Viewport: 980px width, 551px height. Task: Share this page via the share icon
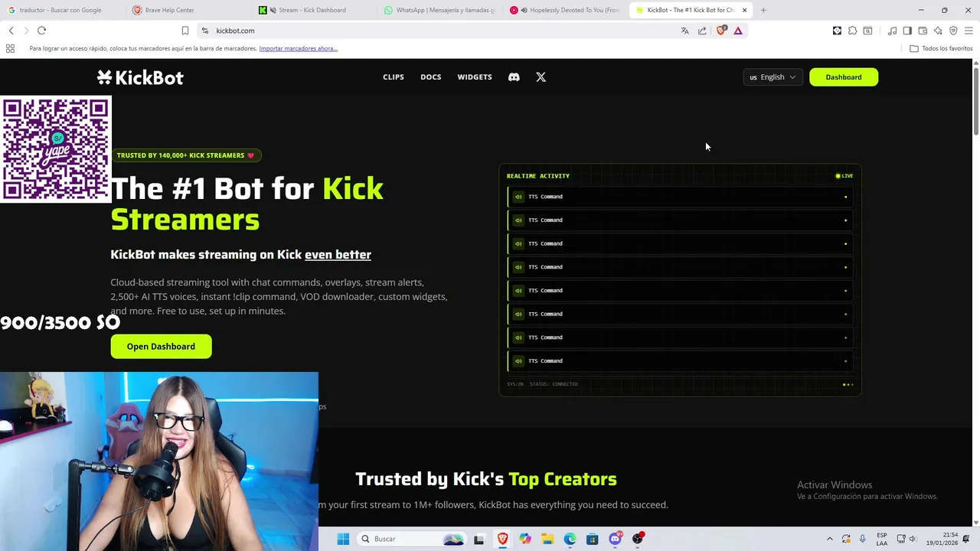(702, 31)
